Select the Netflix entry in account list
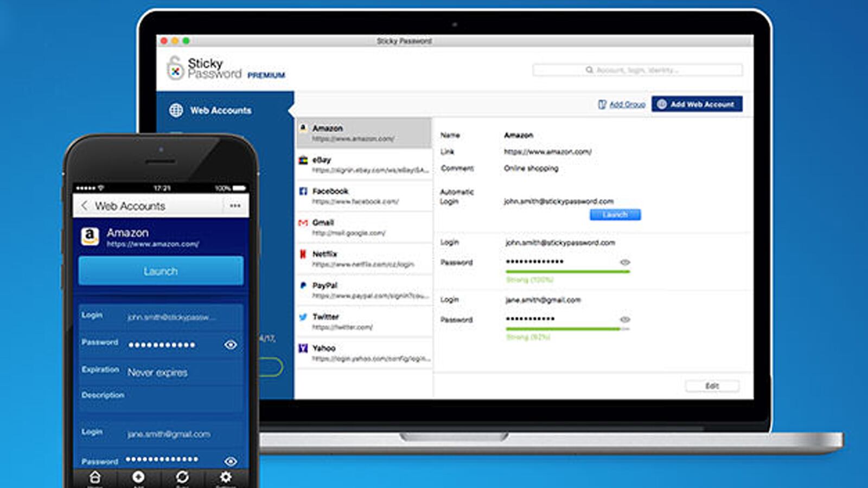Viewport: 868px width, 488px height. 365,259
